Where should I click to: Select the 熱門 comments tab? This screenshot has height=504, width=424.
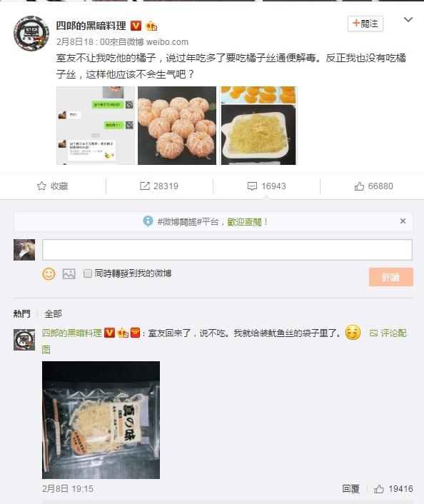pyautogui.click(x=22, y=313)
